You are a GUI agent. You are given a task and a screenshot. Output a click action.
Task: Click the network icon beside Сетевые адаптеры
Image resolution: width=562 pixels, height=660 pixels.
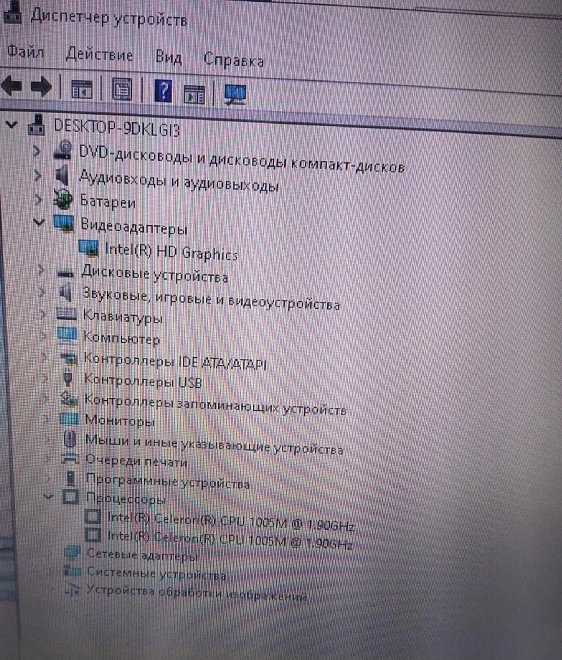pyautogui.click(x=72, y=552)
